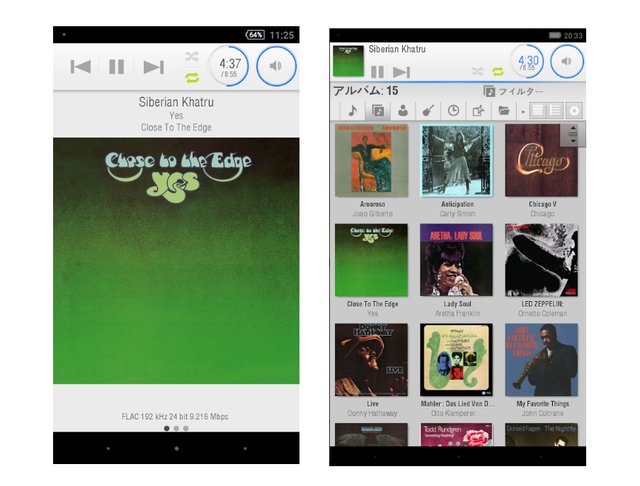Viewport: 640px width, 486px height.
Task: Tap the Siberian Khatru title on left screen
Action: click(176, 102)
